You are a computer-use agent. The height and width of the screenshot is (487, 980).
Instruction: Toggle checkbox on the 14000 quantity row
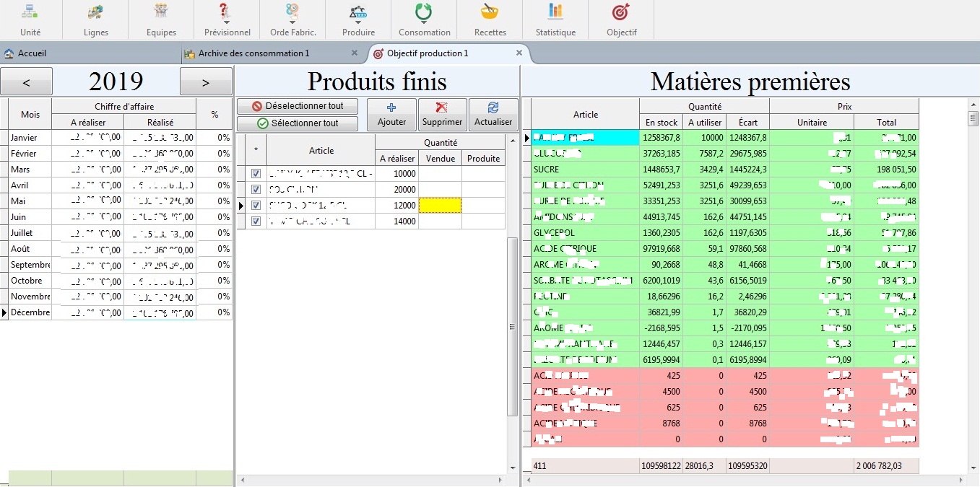(x=256, y=221)
